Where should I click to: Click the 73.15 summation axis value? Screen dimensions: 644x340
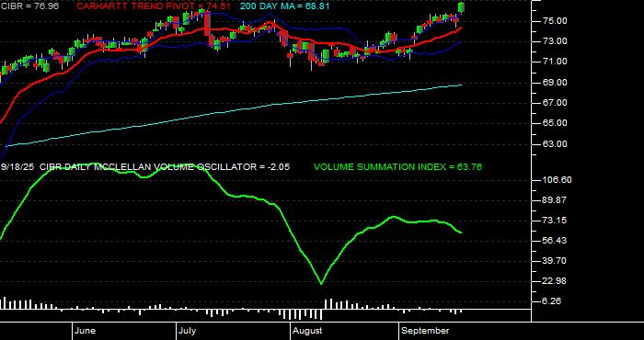click(x=556, y=221)
